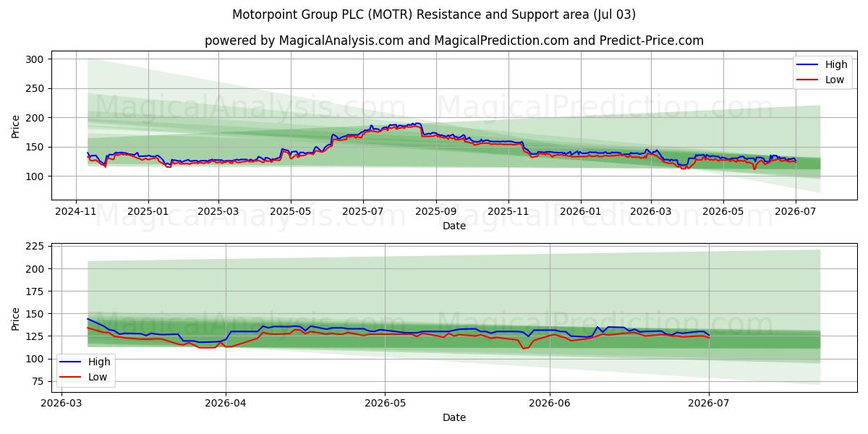The height and width of the screenshot is (434, 868).
Task: Click the 250 price tick on top chart
Action: pos(35,88)
